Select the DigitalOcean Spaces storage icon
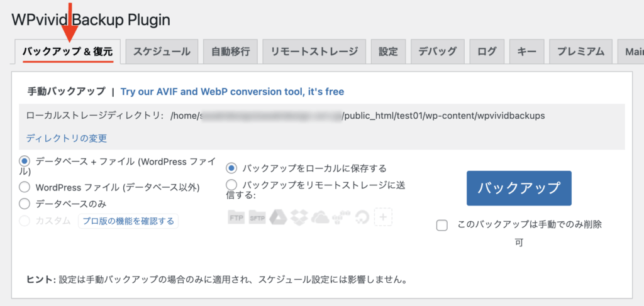644x306 pixels. click(x=363, y=217)
